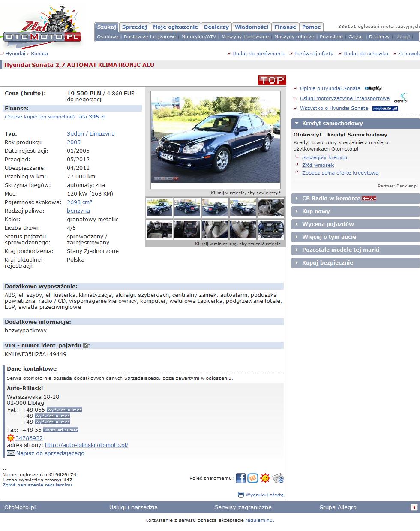The image size is (420, 531).
Task: Select the center console thumbnail
Action: 187,229
